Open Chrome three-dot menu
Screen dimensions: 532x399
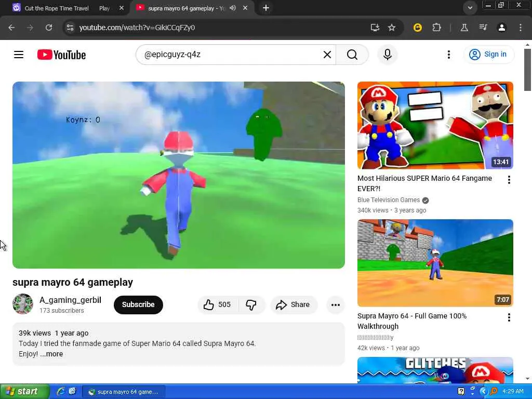(521, 28)
